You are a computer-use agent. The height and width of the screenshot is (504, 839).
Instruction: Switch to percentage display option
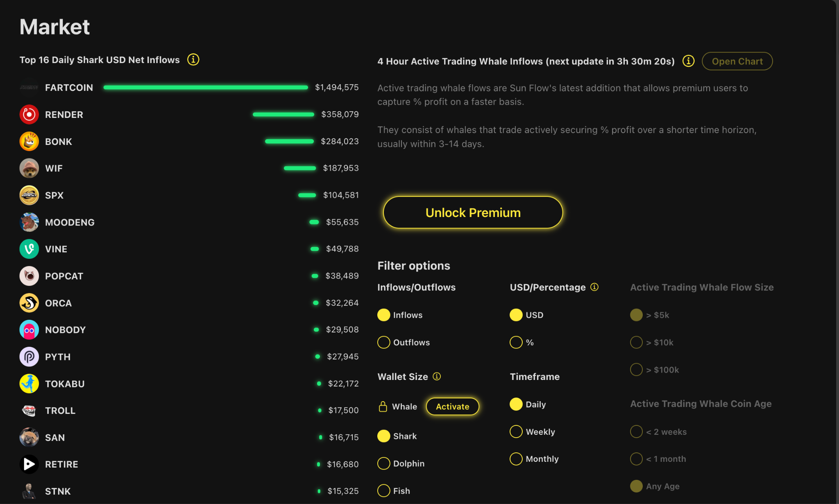tap(516, 342)
